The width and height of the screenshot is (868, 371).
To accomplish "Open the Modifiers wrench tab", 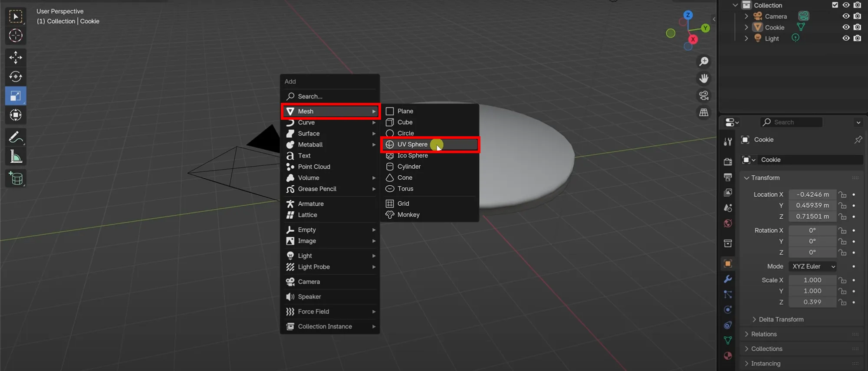I will (x=728, y=279).
